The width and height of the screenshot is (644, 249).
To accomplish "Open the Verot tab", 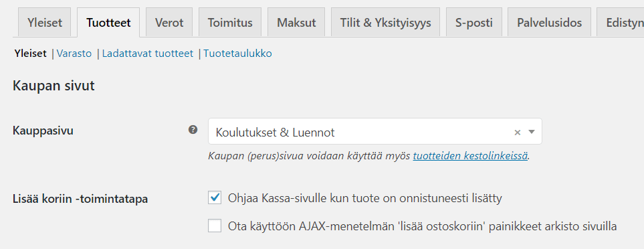I will point(169,22).
